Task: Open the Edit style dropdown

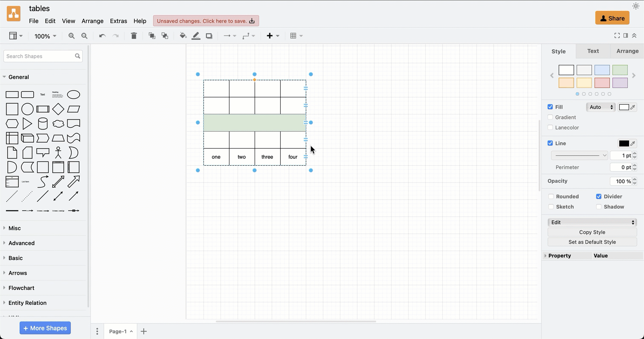Action: pyautogui.click(x=592, y=222)
